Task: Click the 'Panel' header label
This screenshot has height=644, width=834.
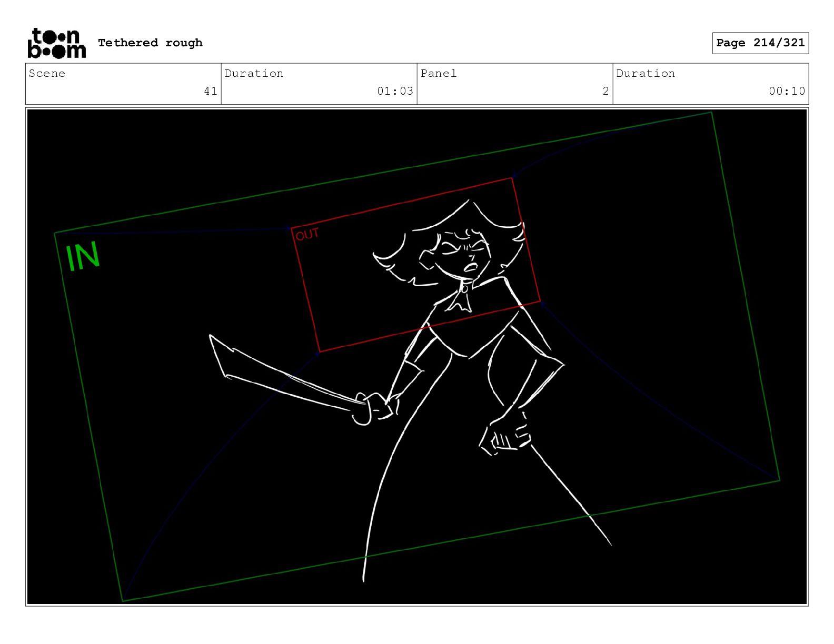Action: click(x=439, y=73)
